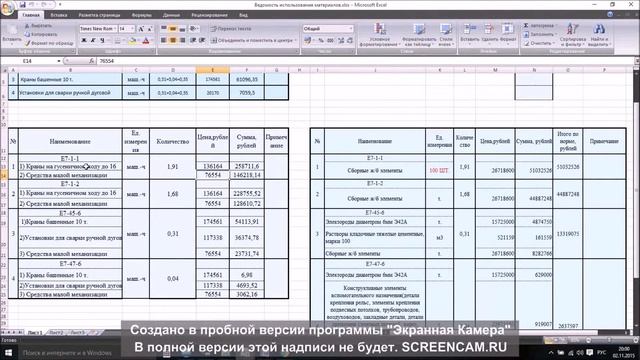Viewport: 640px width, 360px height.
Task: Increase the decimal places
Action: tap(341, 40)
